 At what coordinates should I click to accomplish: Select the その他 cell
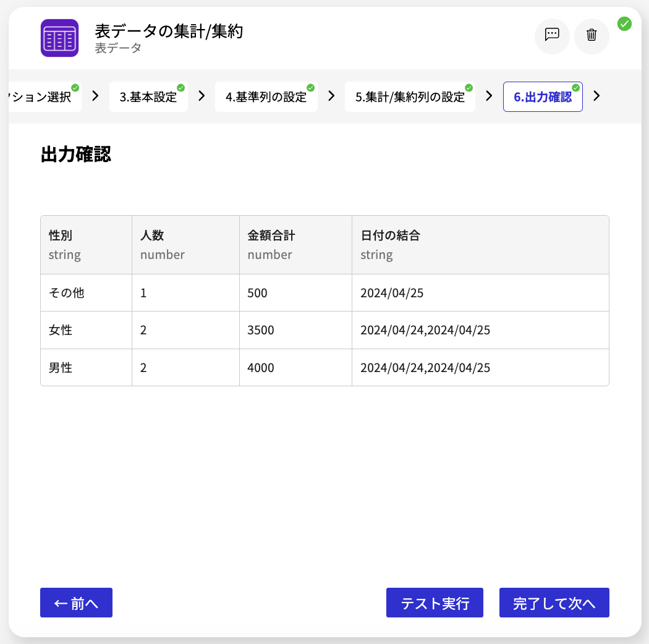86,292
